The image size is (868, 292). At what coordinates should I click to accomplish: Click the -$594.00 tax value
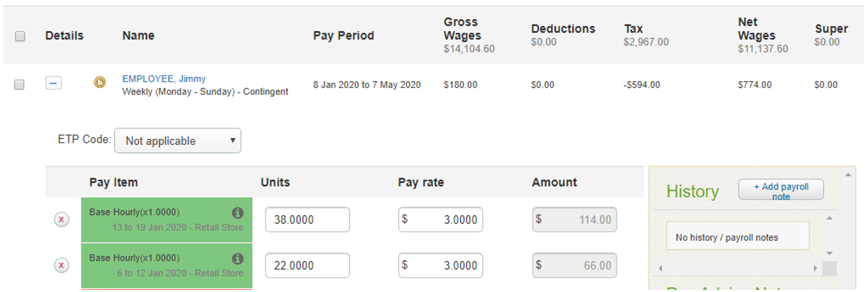(x=642, y=85)
